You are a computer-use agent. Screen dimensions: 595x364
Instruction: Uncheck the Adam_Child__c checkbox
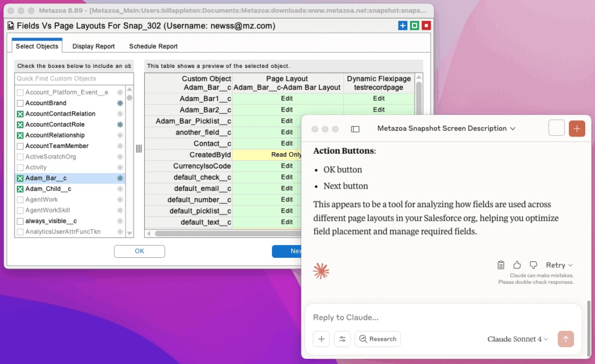pos(20,189)
